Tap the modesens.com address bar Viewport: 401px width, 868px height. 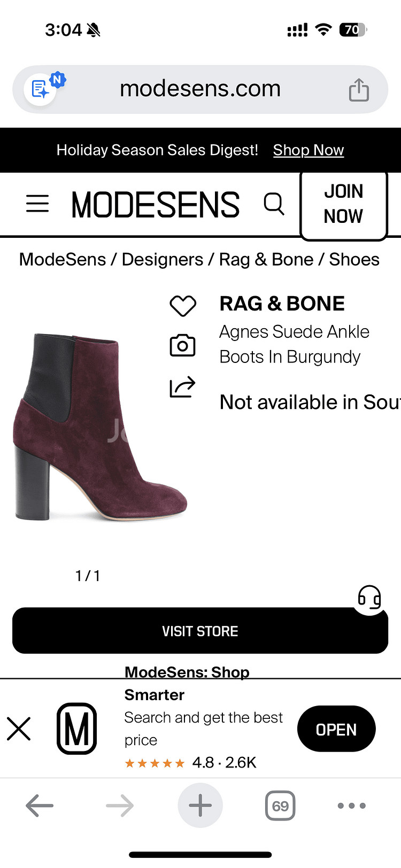click(200, 88)
